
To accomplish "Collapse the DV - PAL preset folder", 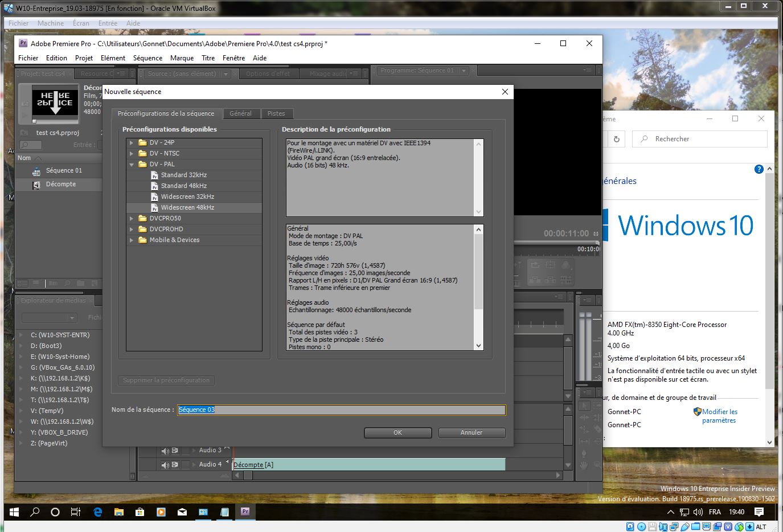I will [132, 164].
